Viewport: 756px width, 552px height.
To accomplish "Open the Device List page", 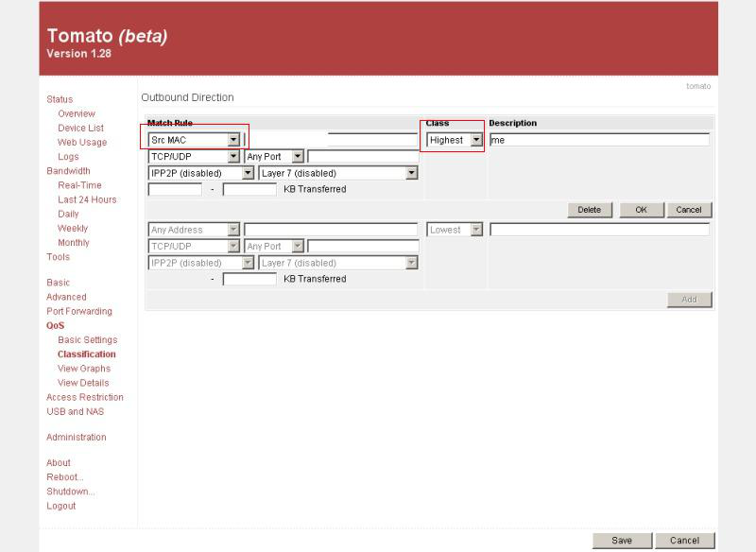I will pyautogui.click(x=80, y=128).
